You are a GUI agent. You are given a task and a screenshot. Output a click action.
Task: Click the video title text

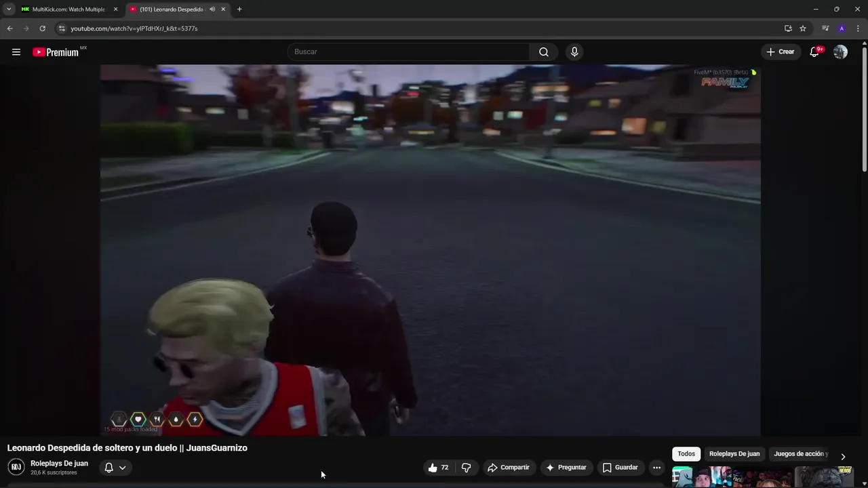pos(127,448)
